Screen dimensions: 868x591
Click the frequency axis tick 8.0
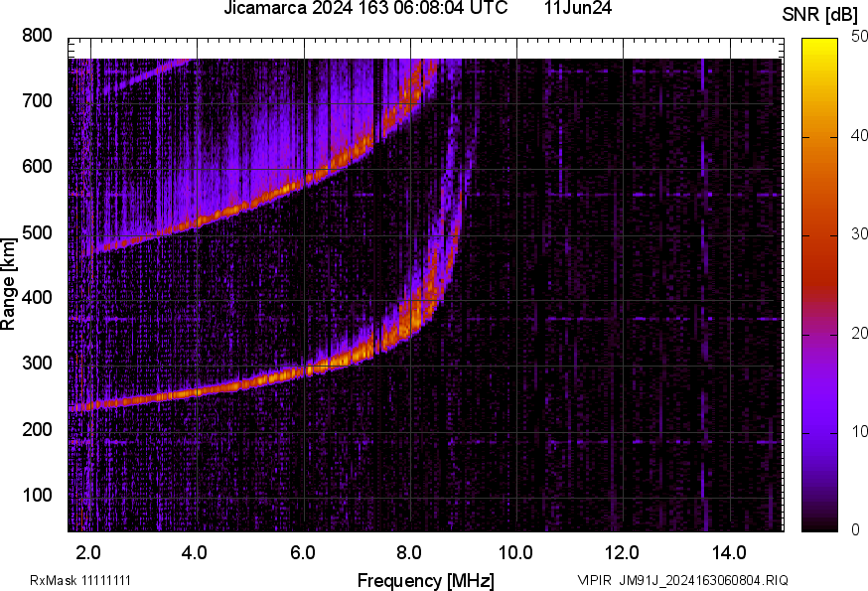[x=408, y=552]
